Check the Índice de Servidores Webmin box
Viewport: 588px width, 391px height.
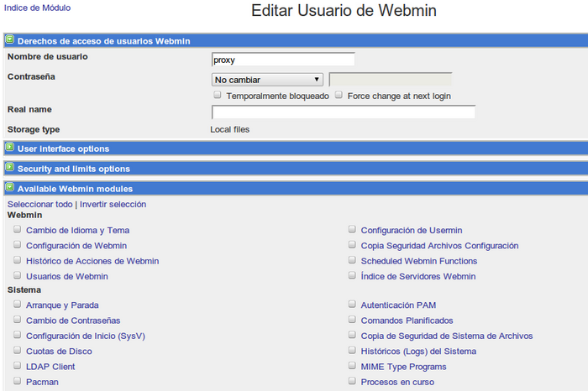(x=352, y=275)
